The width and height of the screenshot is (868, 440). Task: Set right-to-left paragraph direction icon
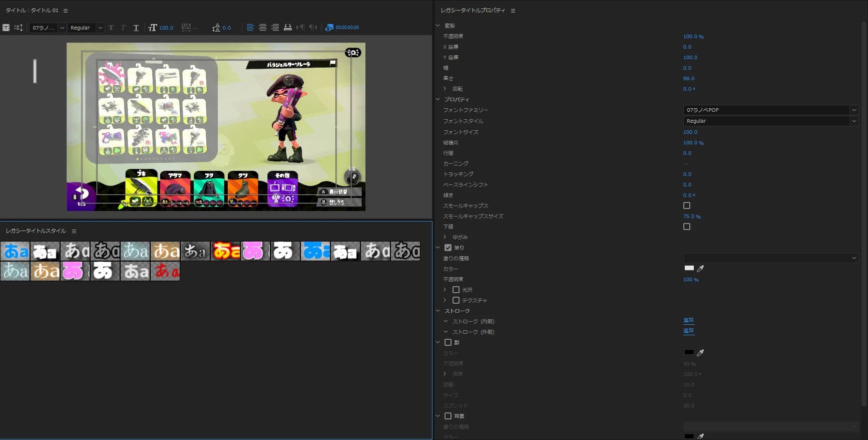coord(313,28)
